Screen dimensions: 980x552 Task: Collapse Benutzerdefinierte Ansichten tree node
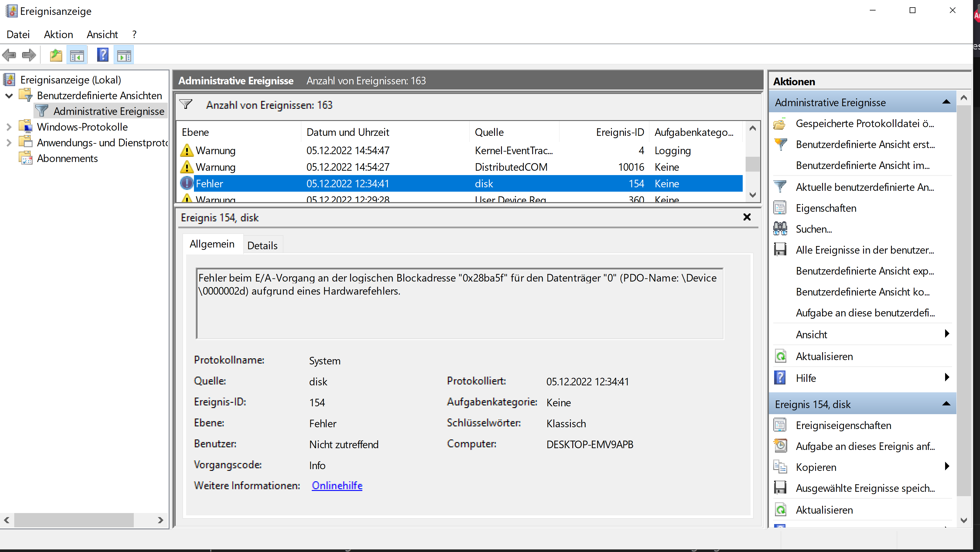click(x=9, y=95)
